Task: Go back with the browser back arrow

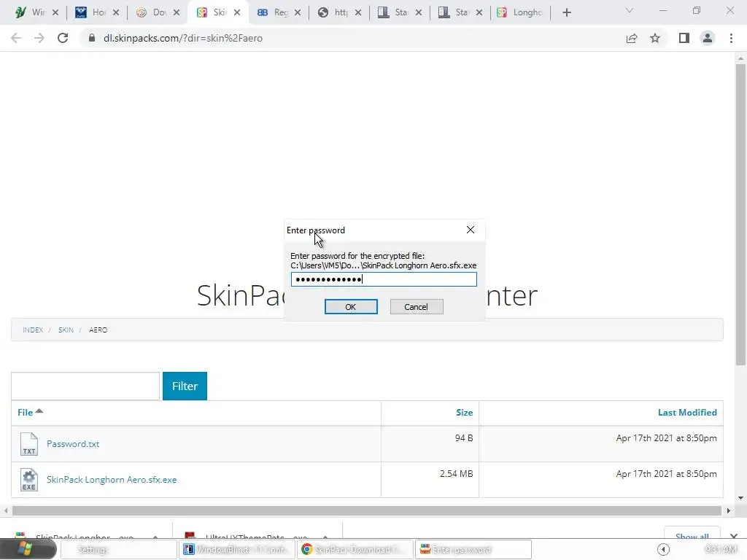Action: [x=16, y=38]
